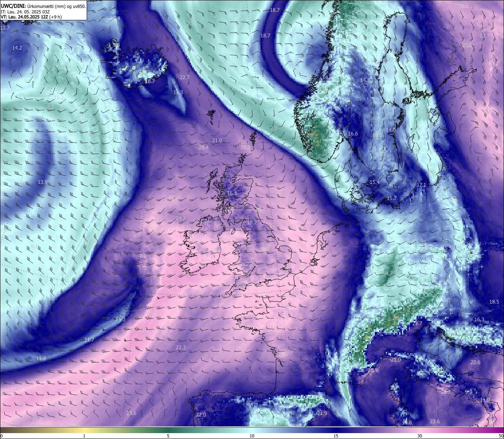Click the map value 11.3
Viewport: 504px width, 439px height.
178,92
